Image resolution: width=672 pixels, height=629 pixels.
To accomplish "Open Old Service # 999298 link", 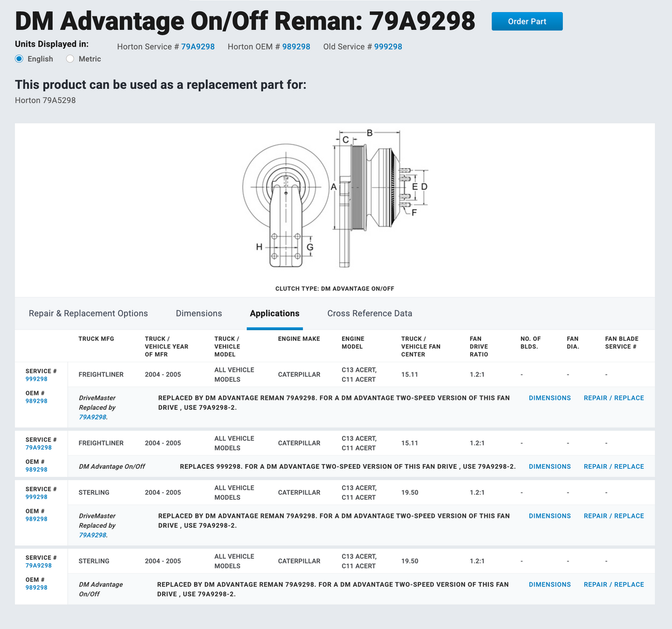I will pyautogui.click(x=388, y=47).
